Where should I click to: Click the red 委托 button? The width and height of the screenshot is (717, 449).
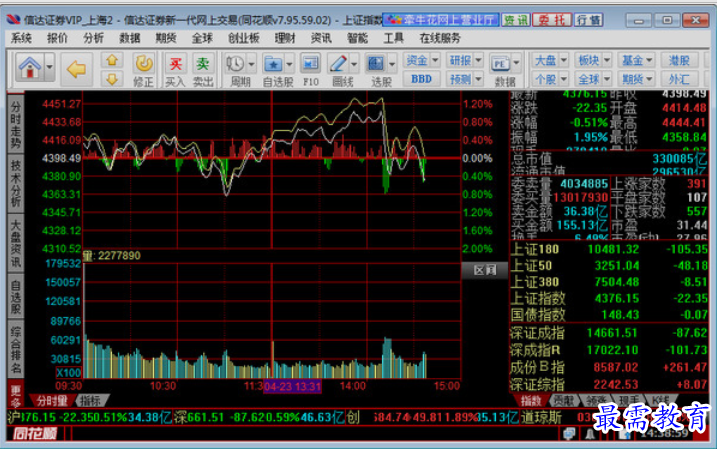point(551,20)
